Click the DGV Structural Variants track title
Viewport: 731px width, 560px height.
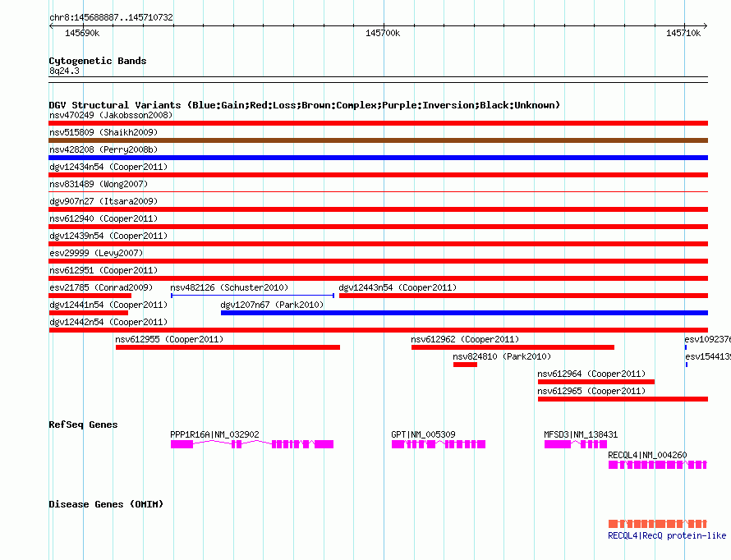pyautogui.click(x=305, y=105)
